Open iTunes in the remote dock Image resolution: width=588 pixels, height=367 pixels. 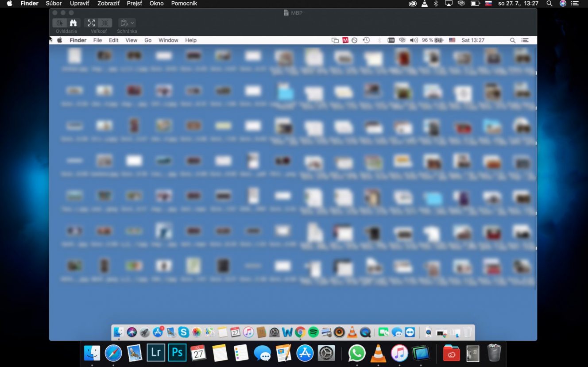248,332
